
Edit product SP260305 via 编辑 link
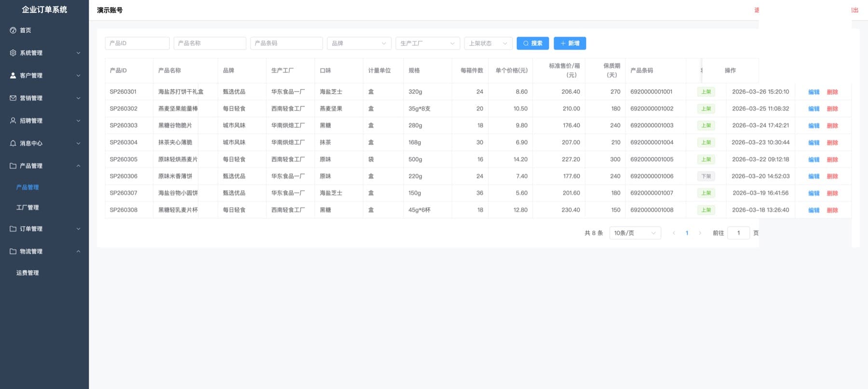tap(814, 160)
